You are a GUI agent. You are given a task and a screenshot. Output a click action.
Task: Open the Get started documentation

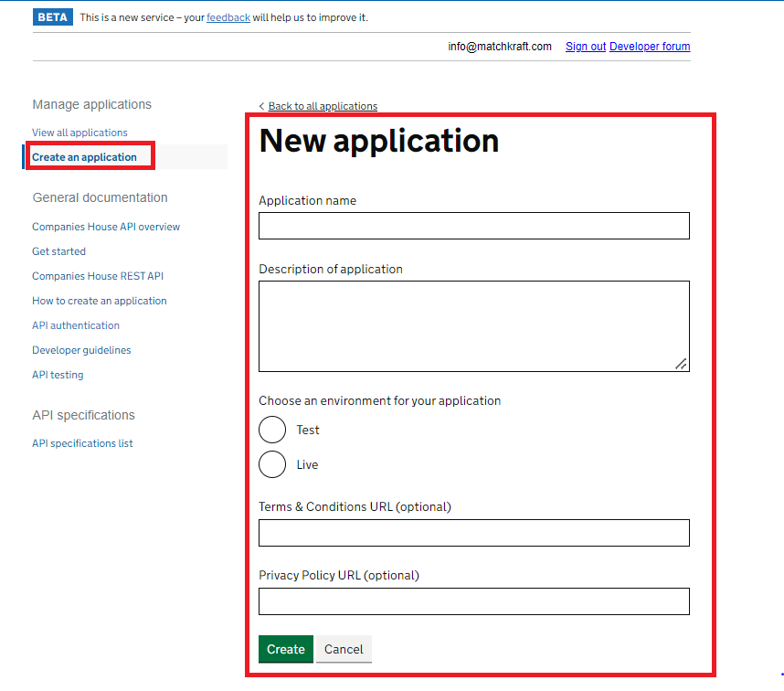[x=59, y=251]
